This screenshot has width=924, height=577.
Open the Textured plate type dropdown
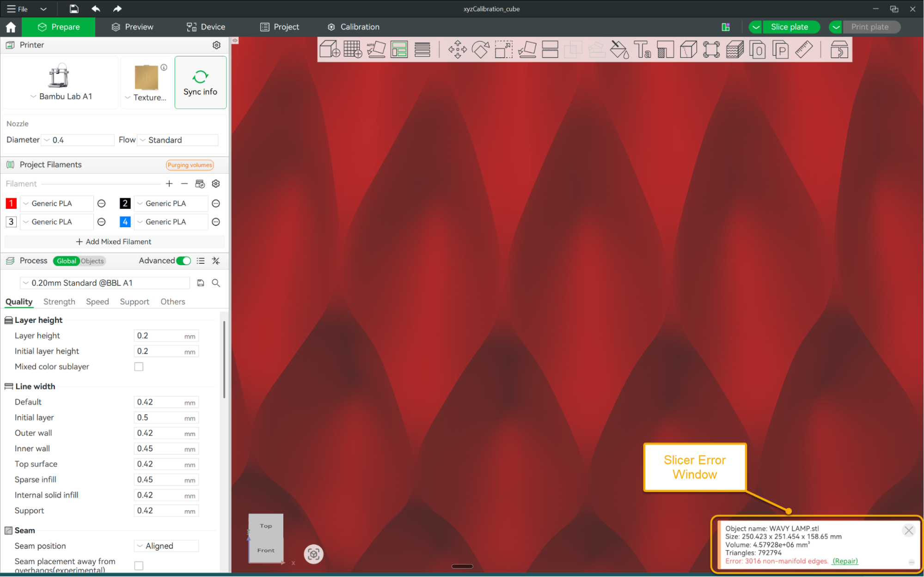click(146, 97)
